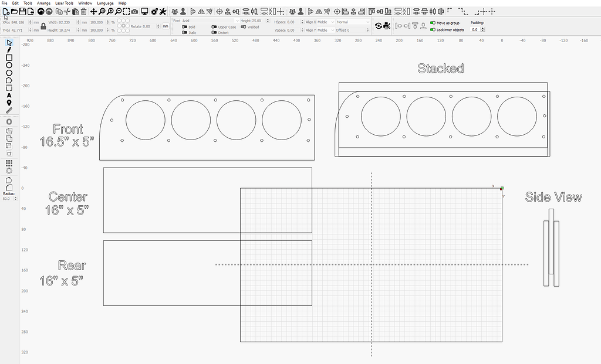Open the Font family dropdown
601x364 pixels.
point(237,21)
